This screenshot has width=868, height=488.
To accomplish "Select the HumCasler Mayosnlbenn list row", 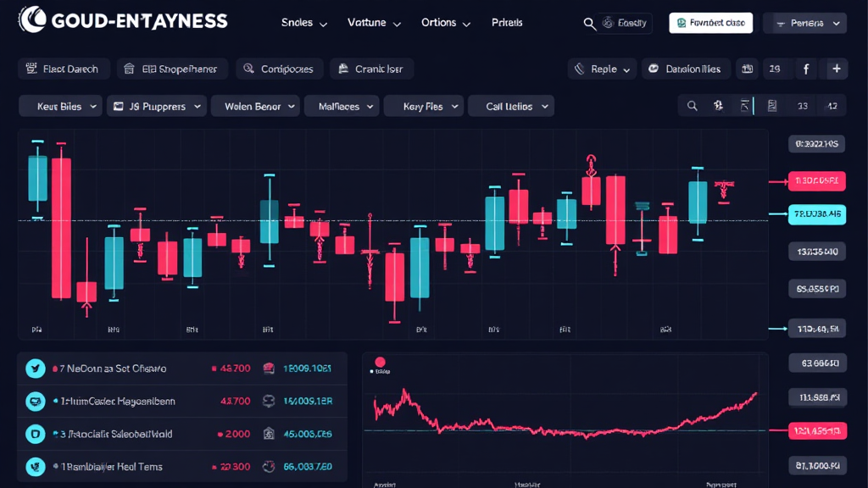I will click(182, 402).
